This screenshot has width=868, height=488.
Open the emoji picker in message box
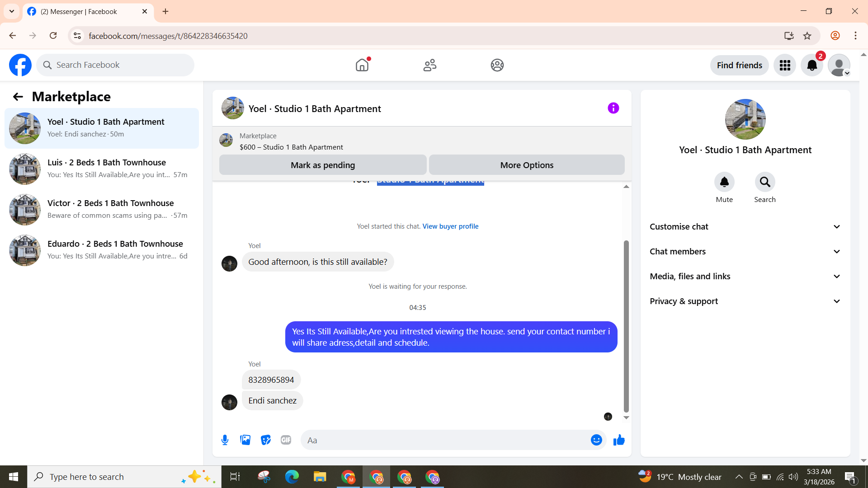(596, 440)
